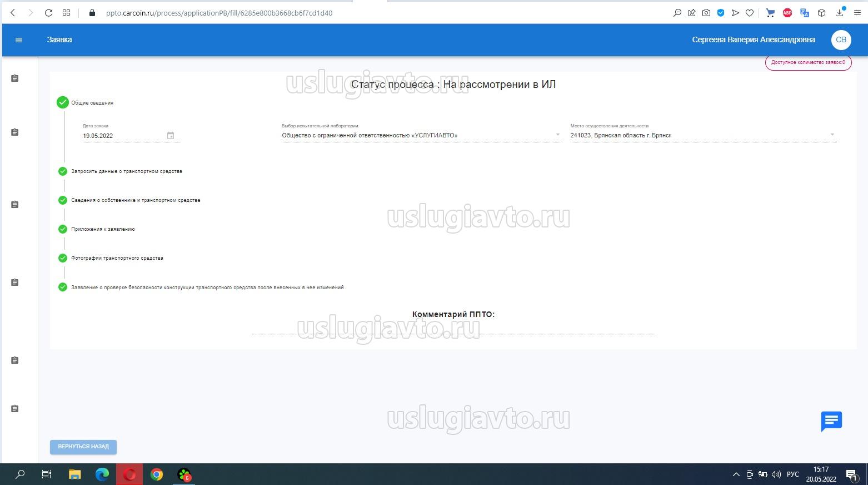The image size is (868, 485).
Task: Select Сведения о собственнике и транспортном средстве step
Action: pos(136,200)
